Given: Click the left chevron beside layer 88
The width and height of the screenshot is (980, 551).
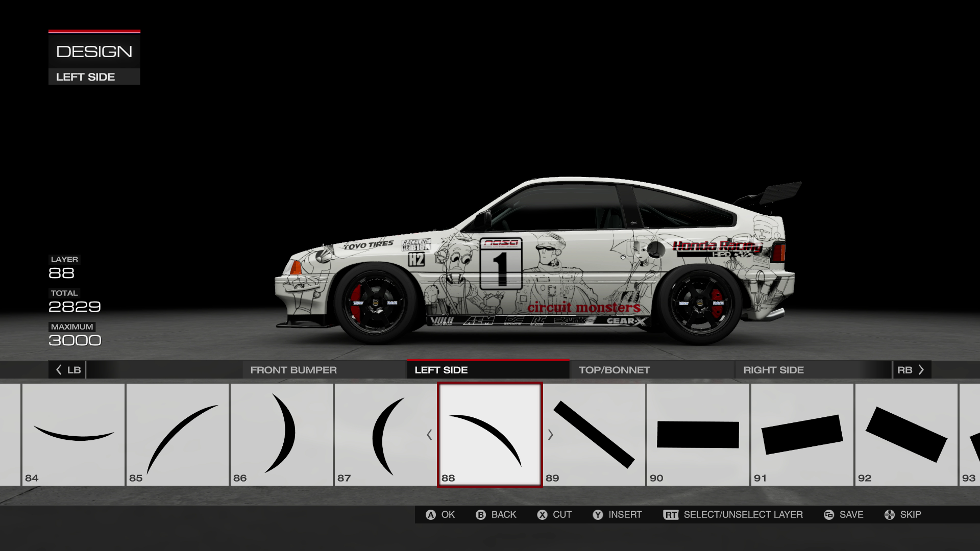Looking at the screenshot, I should point(429,436).
